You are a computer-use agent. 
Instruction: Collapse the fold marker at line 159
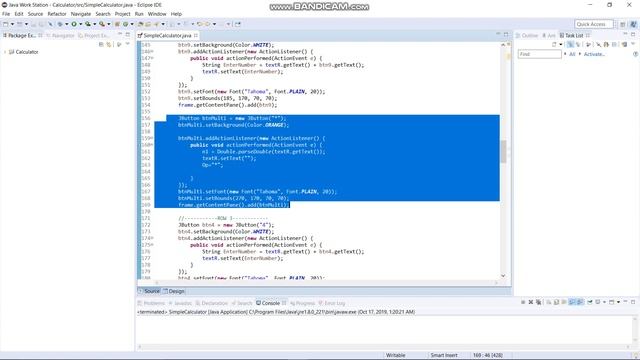[152, 138]
